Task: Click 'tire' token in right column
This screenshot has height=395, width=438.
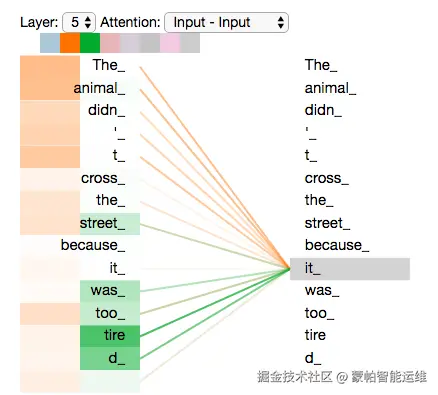Action: (x=315, y=335)
